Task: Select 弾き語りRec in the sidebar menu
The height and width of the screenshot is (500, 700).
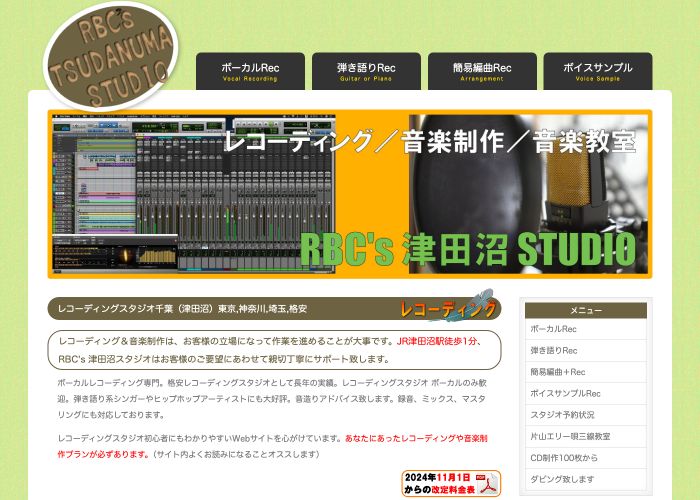Action: point(586,350)
